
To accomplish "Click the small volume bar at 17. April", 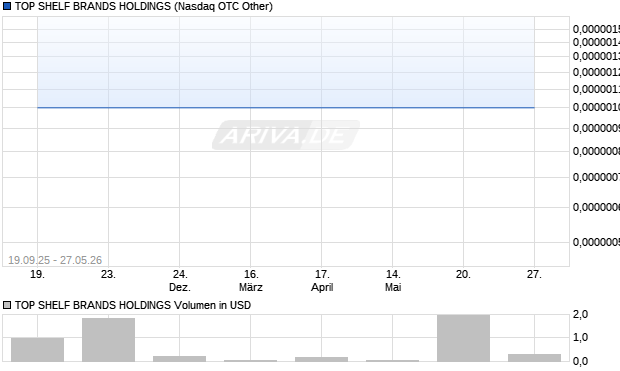I will (x=321, y=359).
